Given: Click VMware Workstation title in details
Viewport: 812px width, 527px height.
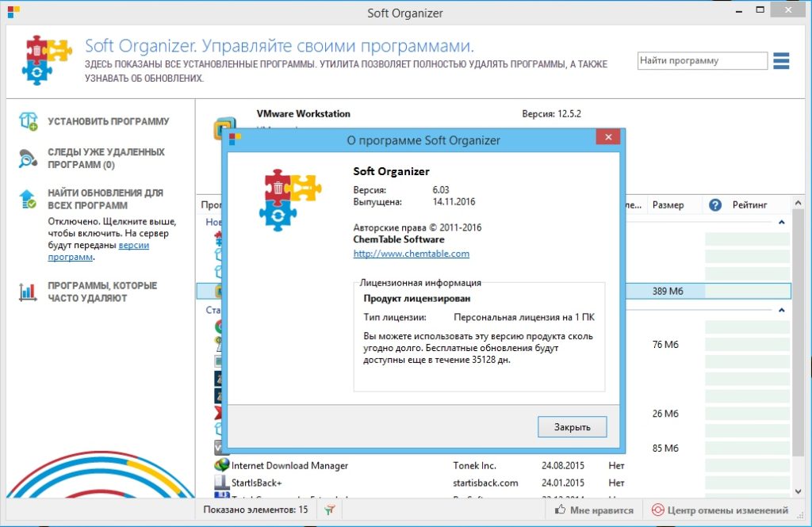Looking at the screenshot, I should pyautogui.click(x=304, y=113).
